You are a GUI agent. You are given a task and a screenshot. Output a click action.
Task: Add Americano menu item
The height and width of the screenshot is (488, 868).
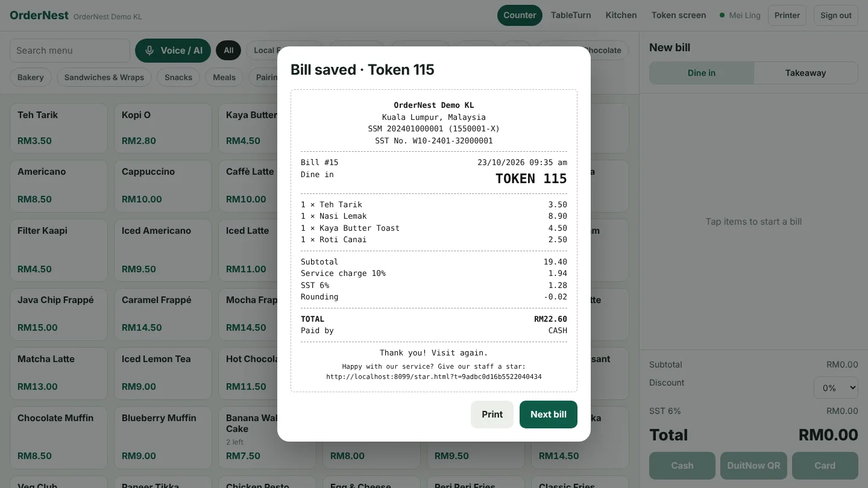[x=58, y=186]
